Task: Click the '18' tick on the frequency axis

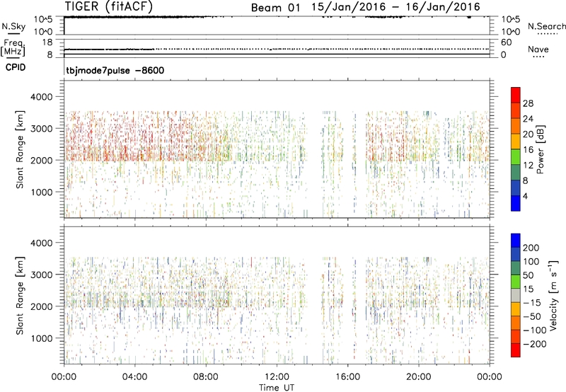Action: (47, 42)
